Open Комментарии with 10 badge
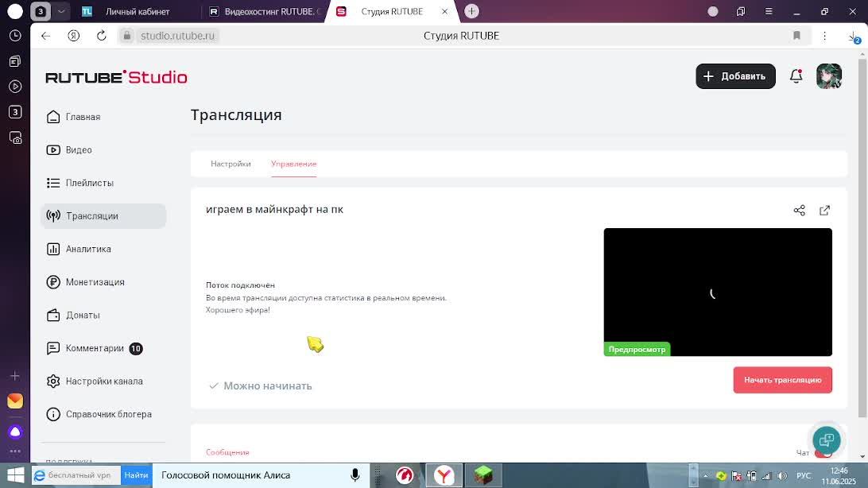The height and width of the screenshot is (488, 868). coord(94,349)
